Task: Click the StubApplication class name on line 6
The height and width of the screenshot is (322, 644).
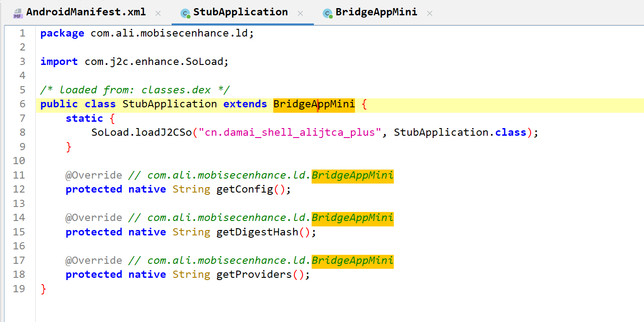Action: click(x=169, y=104)
